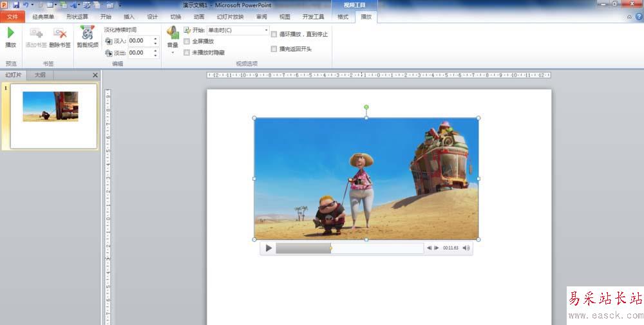644x325 pixels.
Task: Close the slides pane with the X
Action: coord(95,75)
